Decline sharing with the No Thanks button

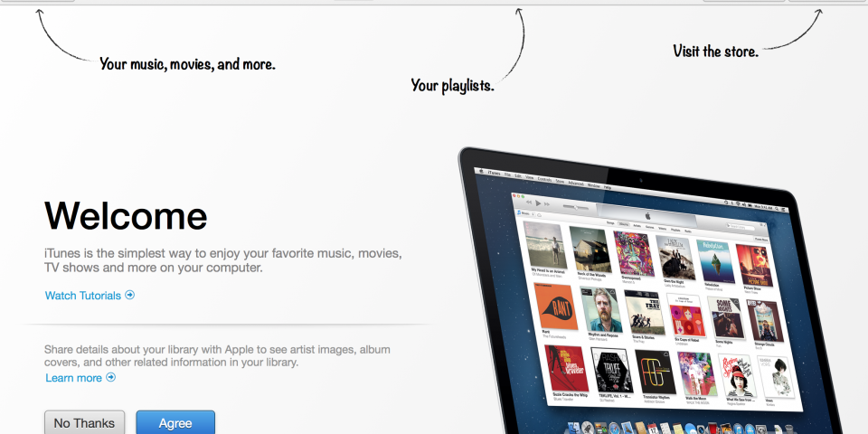click(84, 422)
